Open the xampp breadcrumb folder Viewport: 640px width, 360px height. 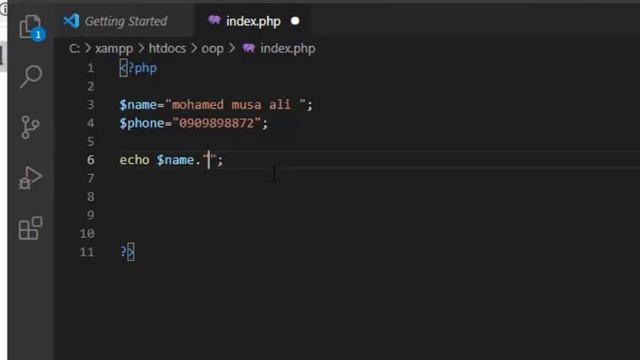114,49
